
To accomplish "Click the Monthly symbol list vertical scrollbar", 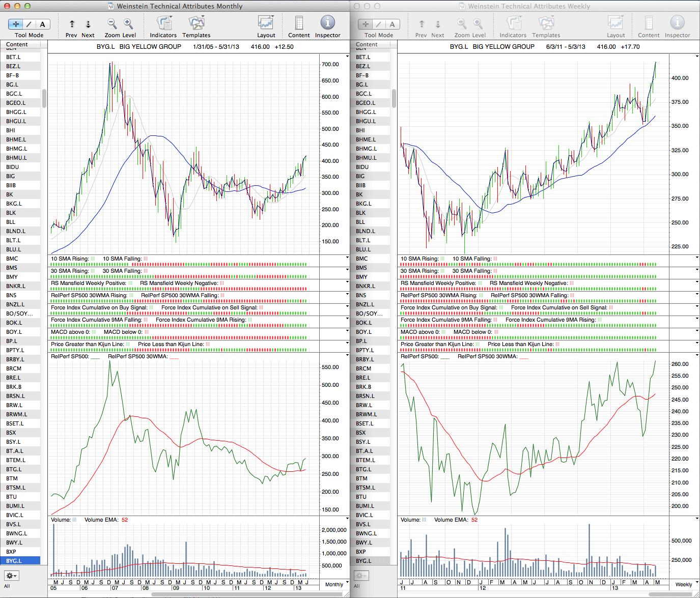I will [x=44, y=99].
